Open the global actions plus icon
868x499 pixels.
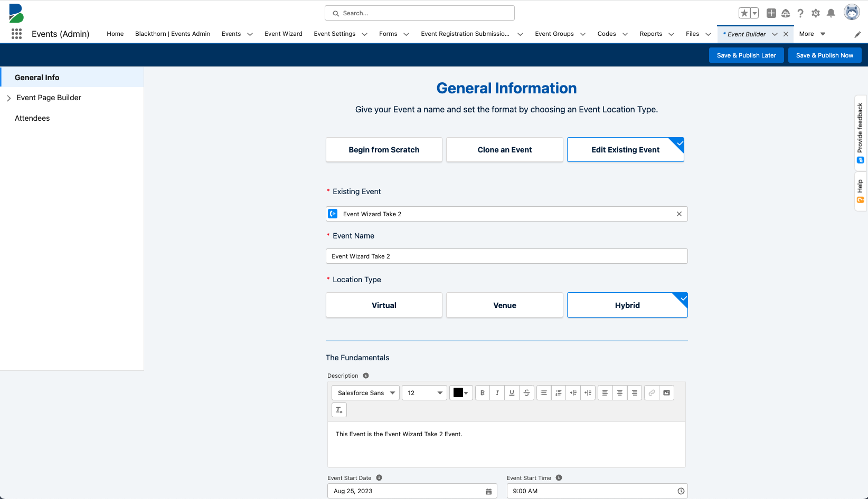[771, 13]
